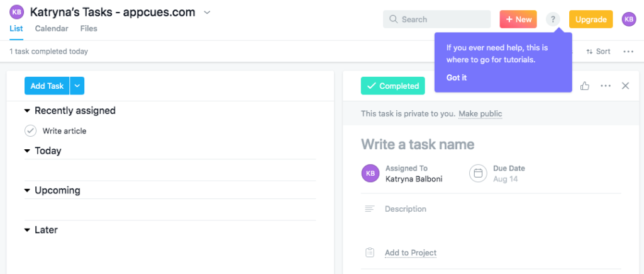644x274 pixels.
Task: Switch to the Files tab
Action: (89, 28)
